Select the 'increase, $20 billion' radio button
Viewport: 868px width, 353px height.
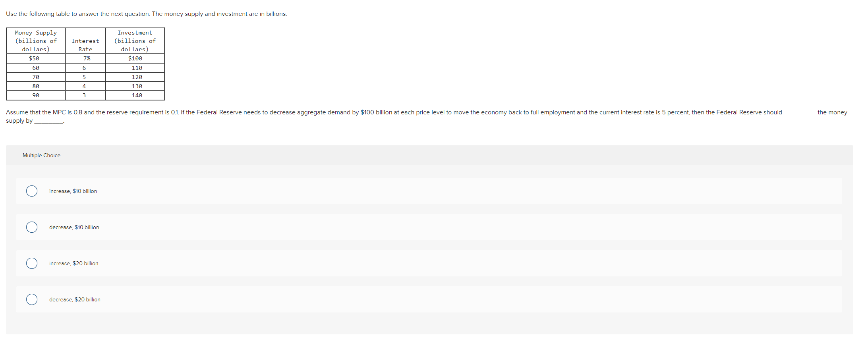(x=32, y=263)
